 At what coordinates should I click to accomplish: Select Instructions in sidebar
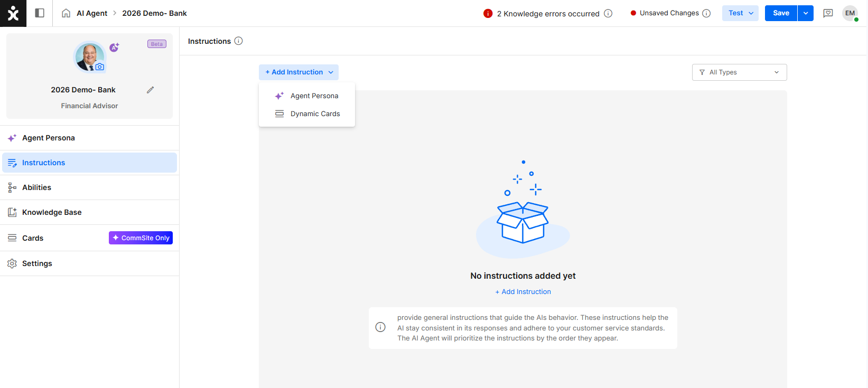coord(90,163)
